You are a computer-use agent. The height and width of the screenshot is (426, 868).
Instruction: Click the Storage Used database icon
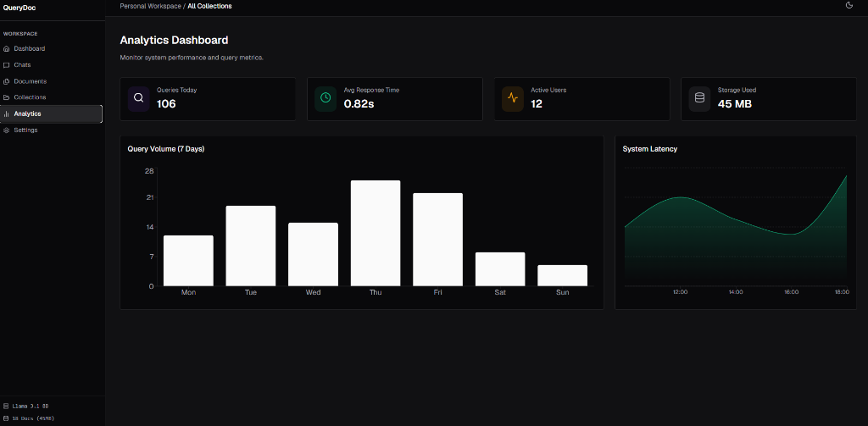click(x=699, y=98)
